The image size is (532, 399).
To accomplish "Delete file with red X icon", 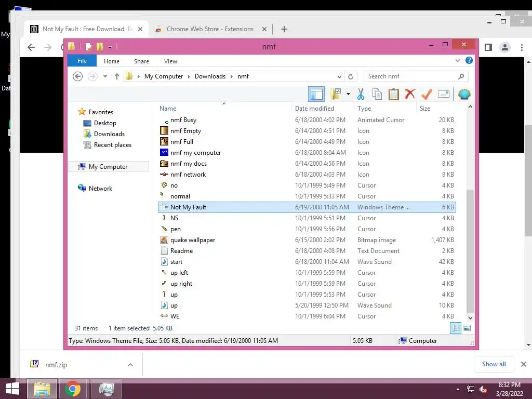I will pos(410,94).
